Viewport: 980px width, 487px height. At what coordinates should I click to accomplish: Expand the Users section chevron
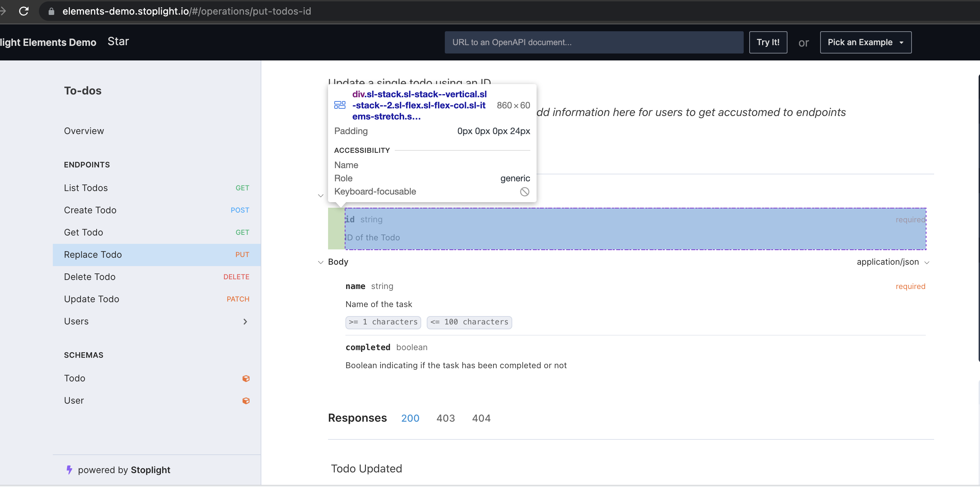245,322
